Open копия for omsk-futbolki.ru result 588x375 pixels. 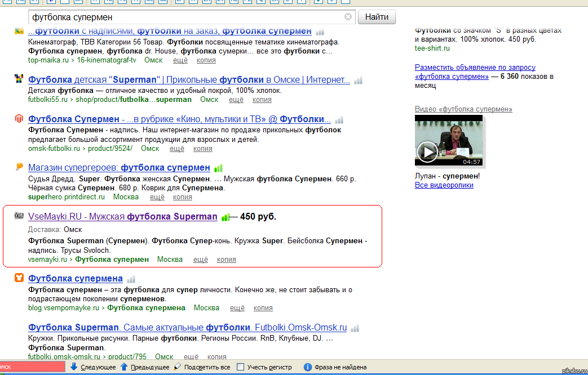[x=203, y=149]
